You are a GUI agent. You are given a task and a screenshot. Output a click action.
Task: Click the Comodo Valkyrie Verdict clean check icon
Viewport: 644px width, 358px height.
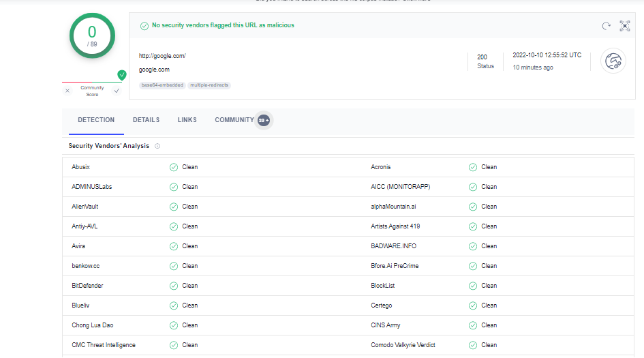point(473,345)
